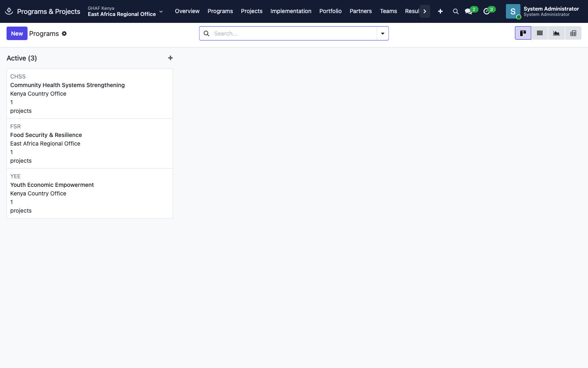Viewport: 588px width, 368px height.
Task: Open Youth Economic Empowerment program card
Action: pyautogui.click(x=90, y=193)
